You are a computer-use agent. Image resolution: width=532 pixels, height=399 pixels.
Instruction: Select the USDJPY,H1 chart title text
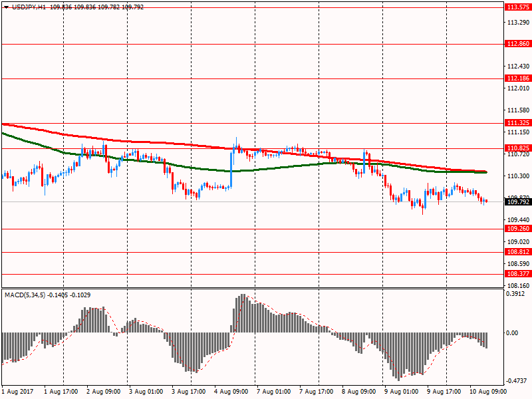click(x=29, y=7)
